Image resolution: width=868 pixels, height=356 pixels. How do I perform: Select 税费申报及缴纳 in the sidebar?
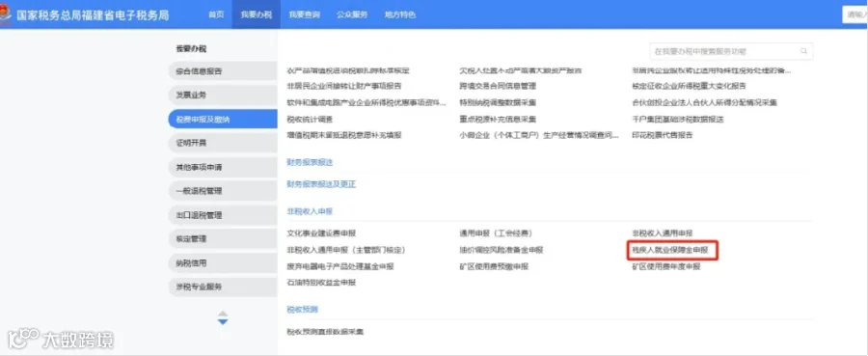coord(223,119)
